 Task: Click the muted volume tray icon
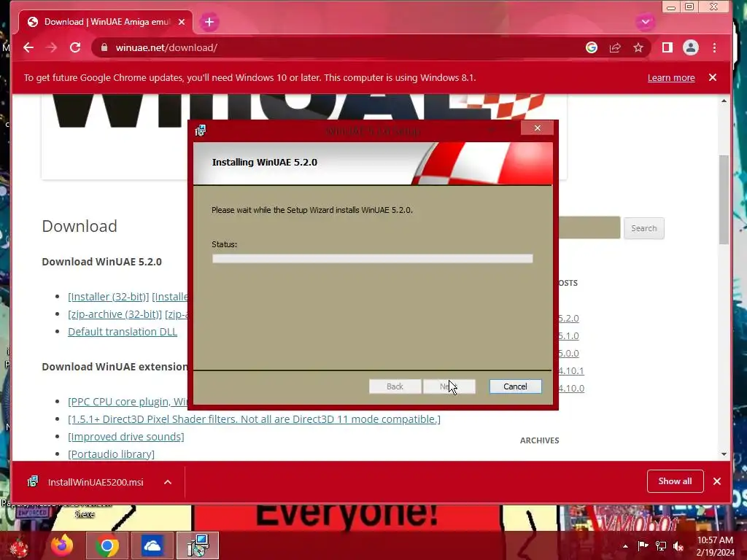click(678, 546)
